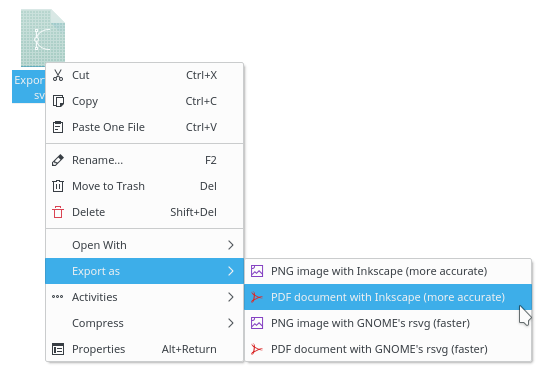This screenshot has width=548, height=379.
Task: Click the red Delete icon
Action: 58,212
